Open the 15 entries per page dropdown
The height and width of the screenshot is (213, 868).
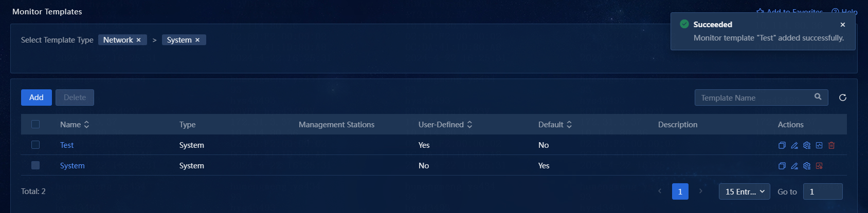point(744,191)
